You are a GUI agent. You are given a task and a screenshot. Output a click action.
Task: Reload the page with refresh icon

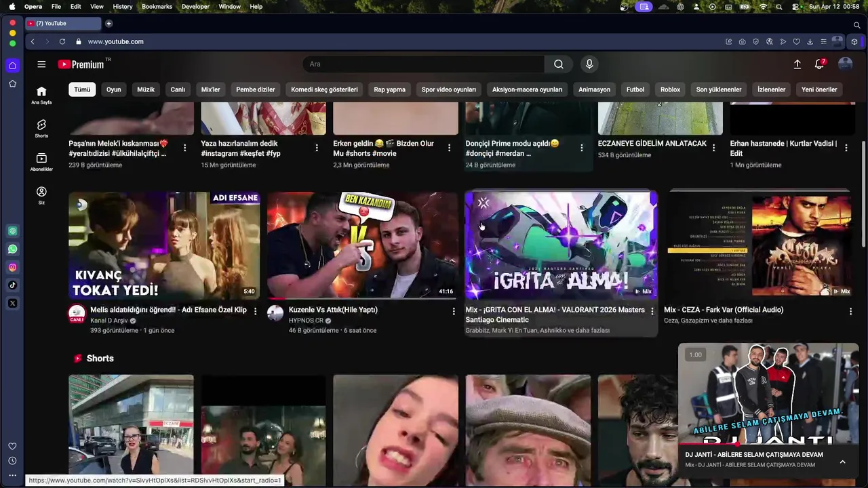62,41
